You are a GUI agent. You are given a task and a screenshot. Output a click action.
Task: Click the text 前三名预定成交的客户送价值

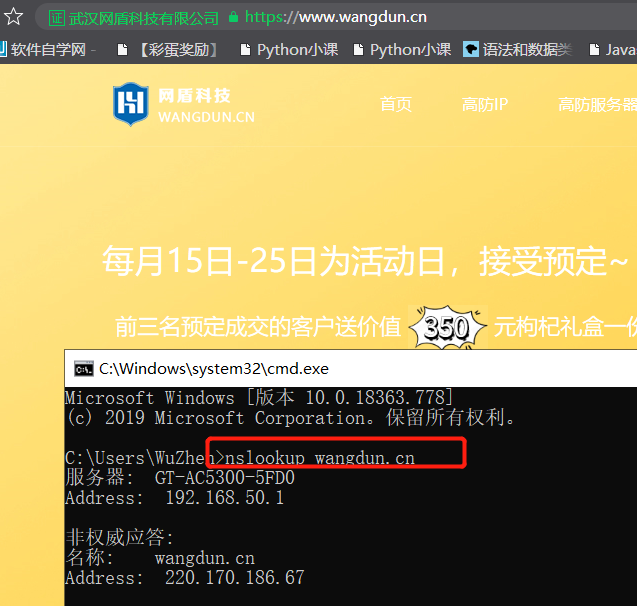point(258,327)
